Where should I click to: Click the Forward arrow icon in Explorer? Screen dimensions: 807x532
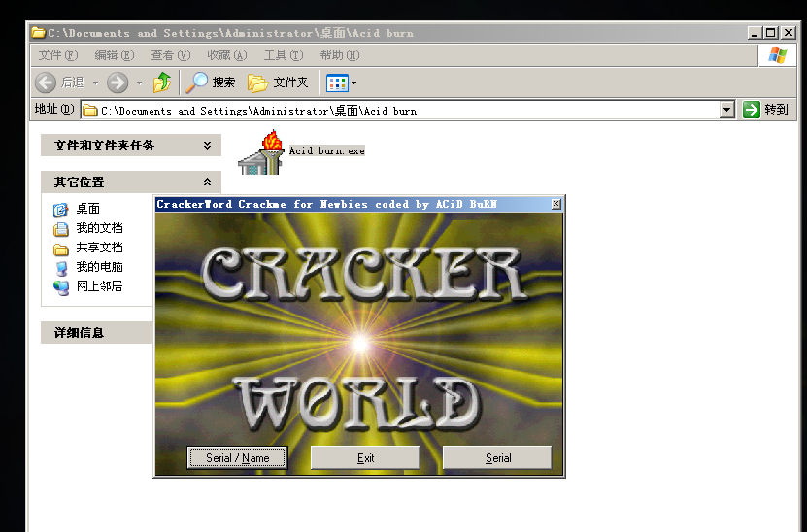tap(118, 83)
